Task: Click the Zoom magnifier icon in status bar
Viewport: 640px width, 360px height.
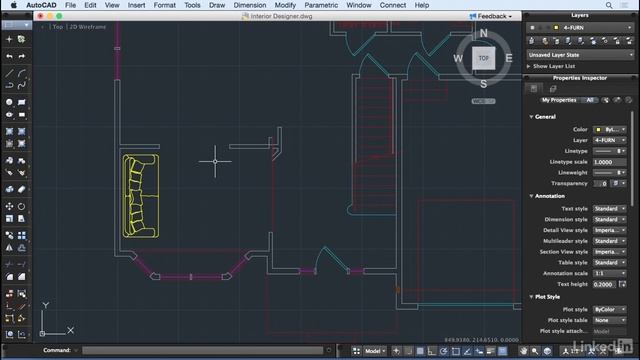Action: pyautogui.click(x=535, y=351)
